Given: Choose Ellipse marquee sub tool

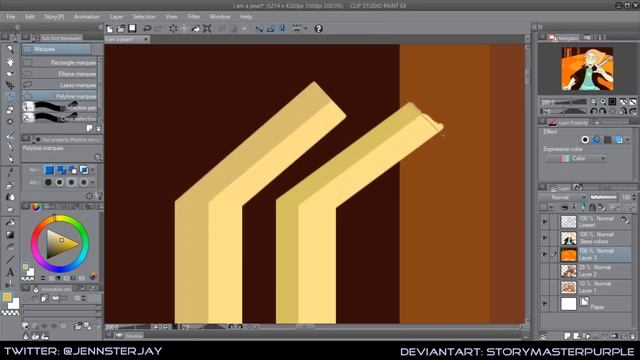Looking at the screenshot, I should point(60,74).
